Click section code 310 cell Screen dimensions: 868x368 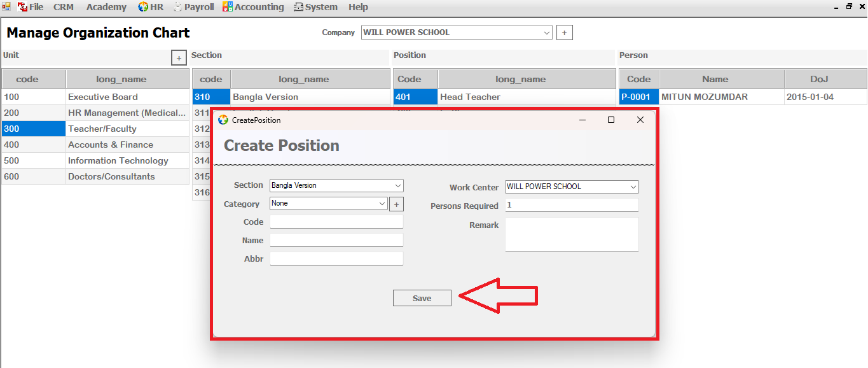tap(211, 97)
